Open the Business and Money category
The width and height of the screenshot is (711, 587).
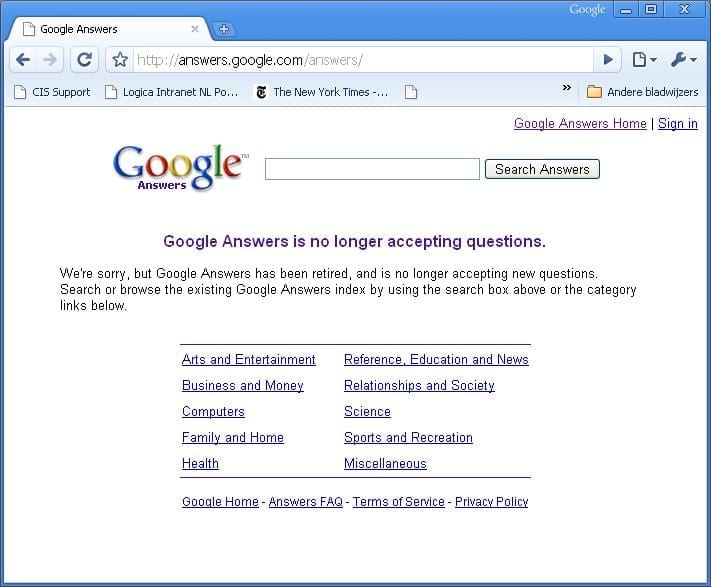(x=243, y=385)
